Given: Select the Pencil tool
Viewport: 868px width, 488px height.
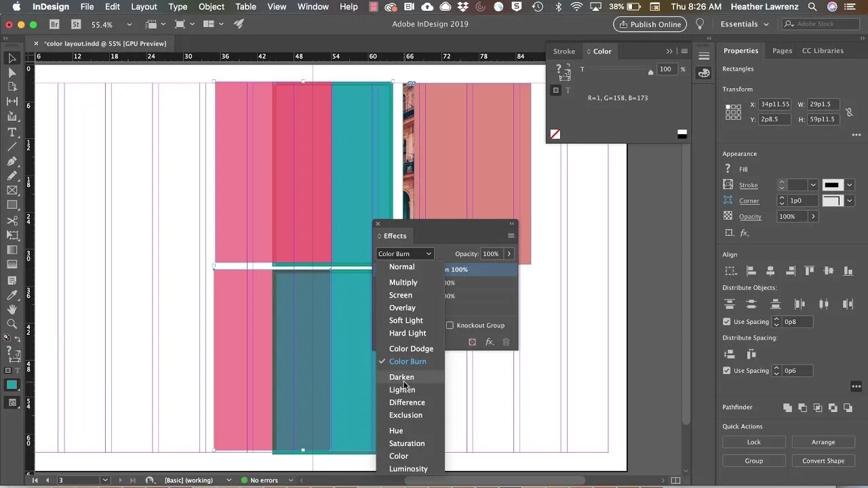Looking at the screenshot, I should click(12, 176).
